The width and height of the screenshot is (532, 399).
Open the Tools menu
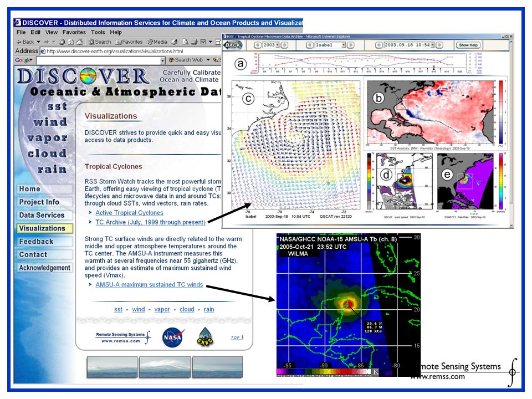click(x=98, y=32)
